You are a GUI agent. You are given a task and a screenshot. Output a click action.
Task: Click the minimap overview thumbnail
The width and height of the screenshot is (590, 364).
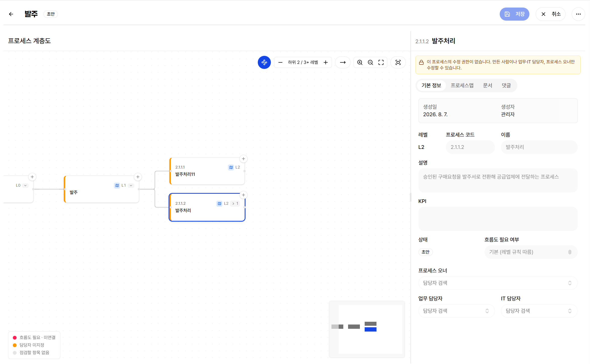click(367, 329)
